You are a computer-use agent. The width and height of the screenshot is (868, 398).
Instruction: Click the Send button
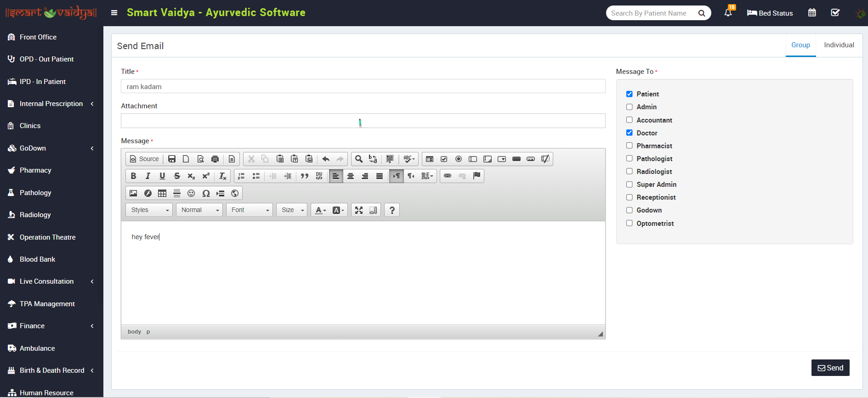[x=830, y=368]
